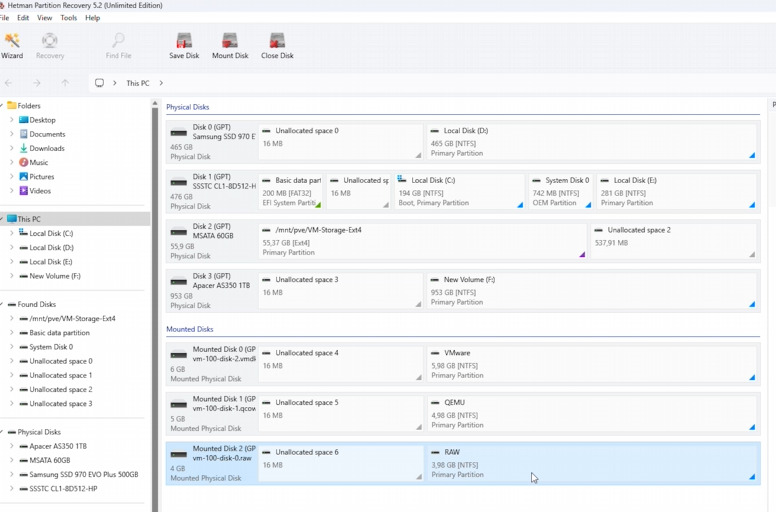The height and width of the screenshot is (512, 776).
Task: Click the left panel vertical scrollbar
Action: click(155, 310)
